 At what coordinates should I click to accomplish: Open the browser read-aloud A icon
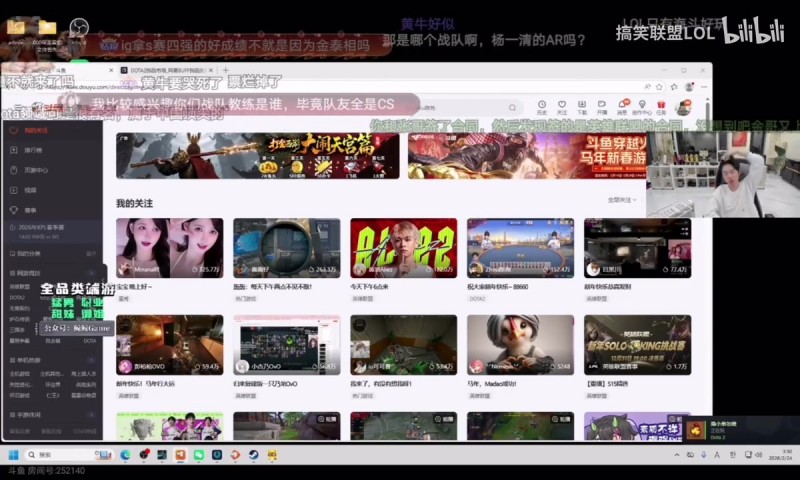(x=647, y=87)
